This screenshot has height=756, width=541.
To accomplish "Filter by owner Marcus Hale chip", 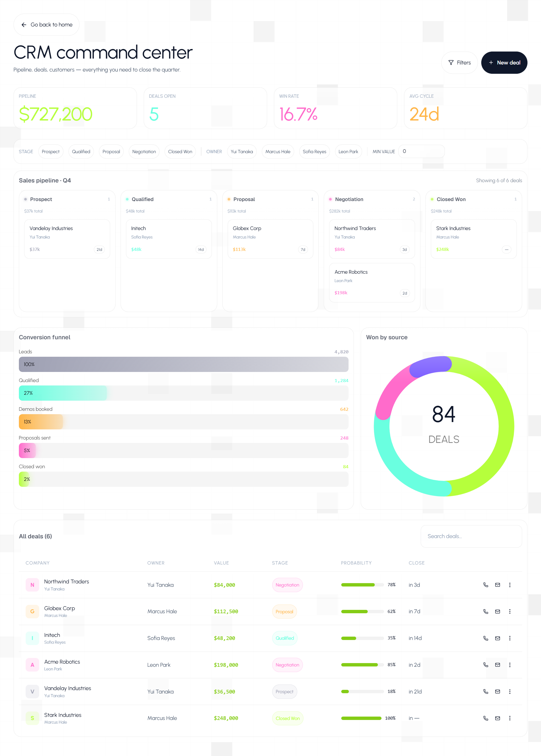I will (x=278, y=151).
